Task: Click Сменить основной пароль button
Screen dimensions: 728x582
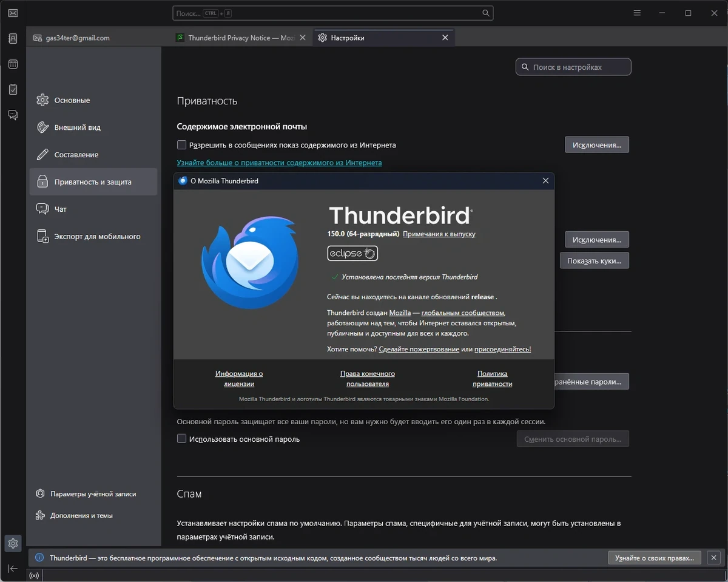Action: 573,439
